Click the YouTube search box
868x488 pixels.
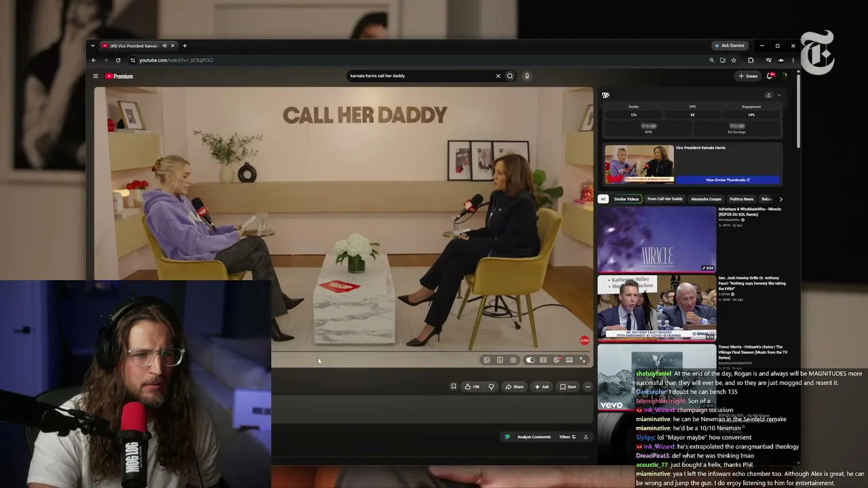click(x=420, y=76)
